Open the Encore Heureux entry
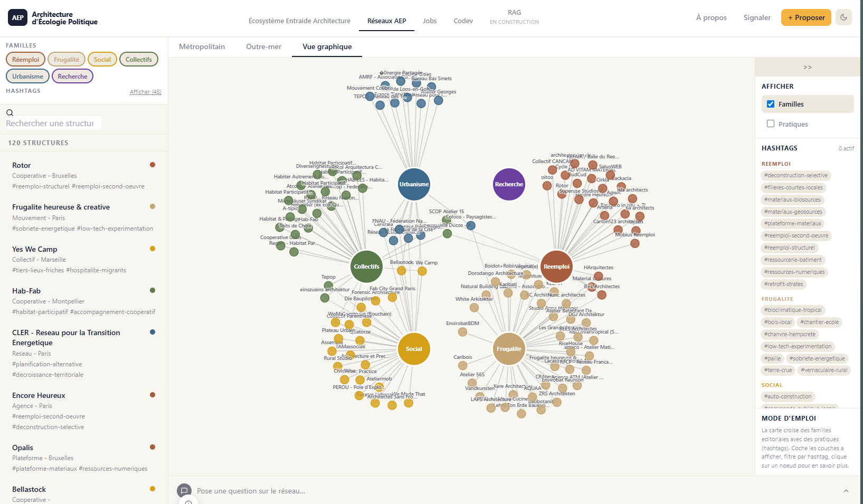Image resolution: width=863 pixels, height=504 pixels. click(84, 411)
